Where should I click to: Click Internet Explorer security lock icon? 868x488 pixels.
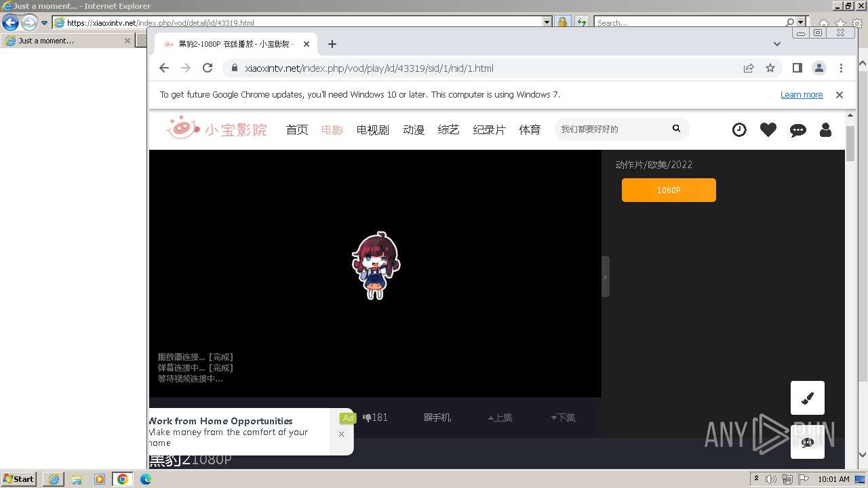(562, 22)
